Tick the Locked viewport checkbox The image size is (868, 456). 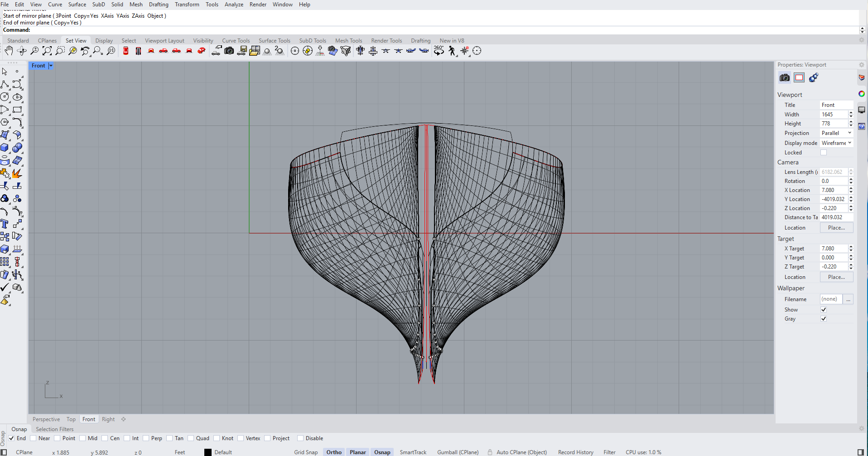point(824,153)
